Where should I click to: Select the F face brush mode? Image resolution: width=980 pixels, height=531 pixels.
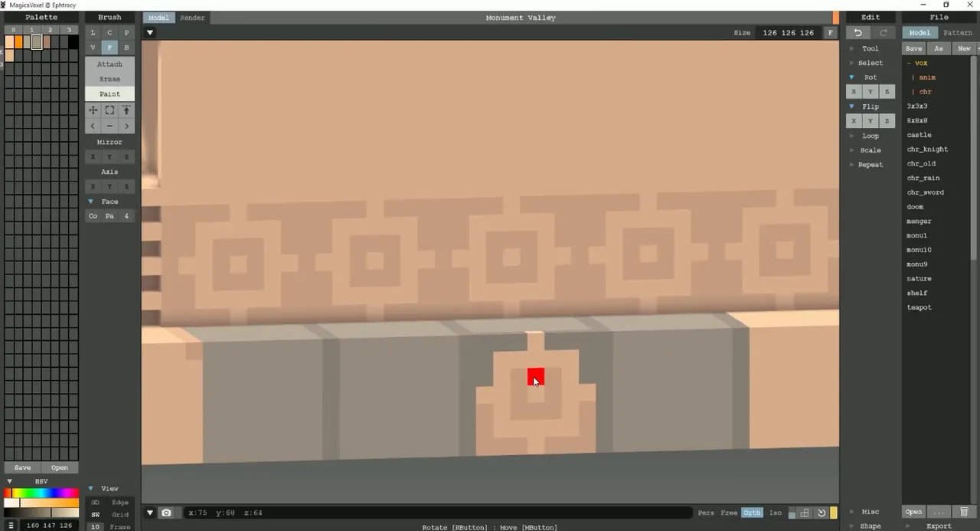[x=109, y=48]
